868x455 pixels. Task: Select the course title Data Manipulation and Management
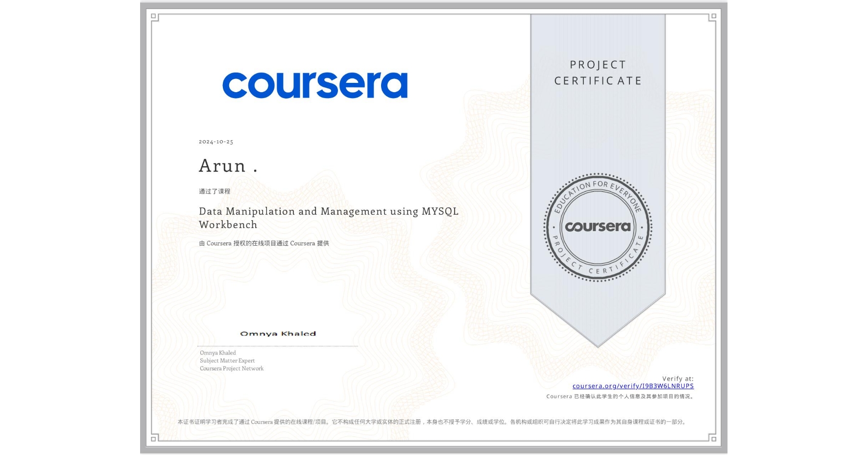(x=328, y=212)
